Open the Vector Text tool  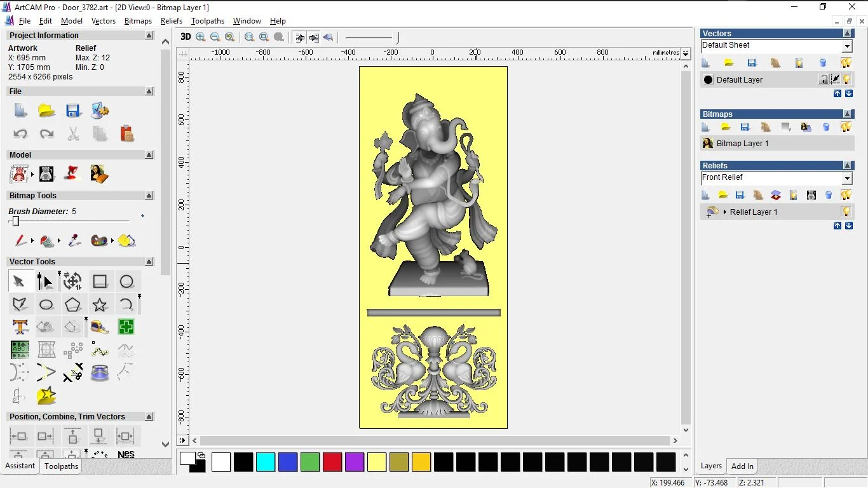coord(20,327)
